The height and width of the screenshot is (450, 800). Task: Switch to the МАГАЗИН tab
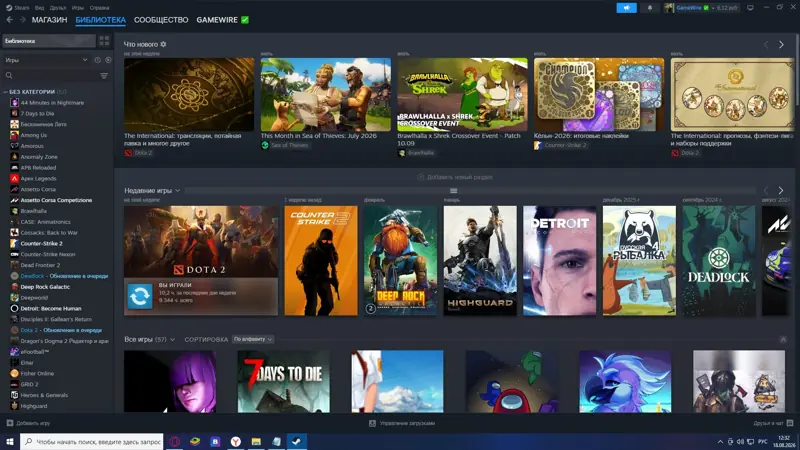point(49,20)
